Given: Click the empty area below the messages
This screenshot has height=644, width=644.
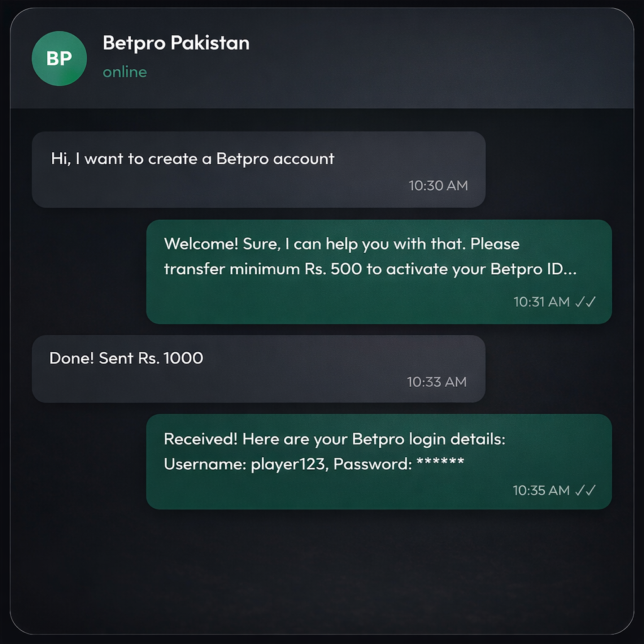Looking at the screenshot, I should [x=322, y=566].
